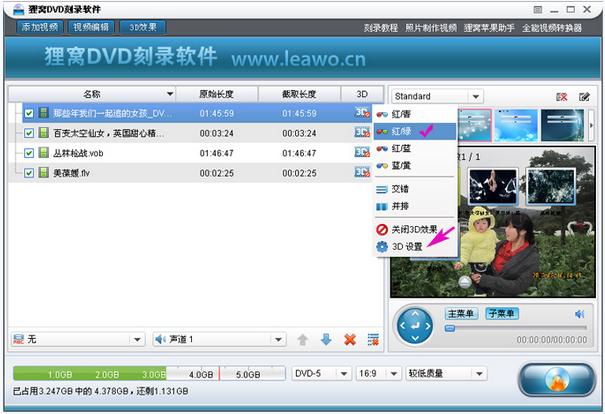Open the title bar options menu icon
The width and height of the screenshot is (605, 414).
tap(537, 9)
